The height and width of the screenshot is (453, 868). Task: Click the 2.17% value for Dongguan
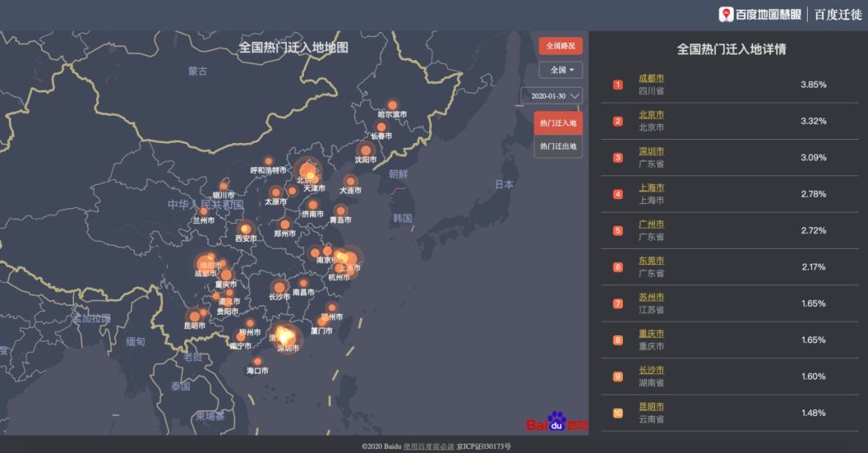point(813,267)
